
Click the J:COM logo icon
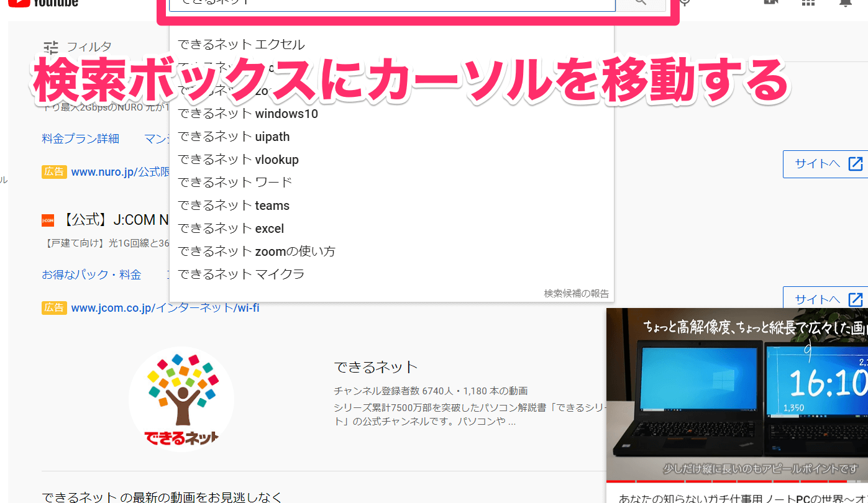pos(48,220)
